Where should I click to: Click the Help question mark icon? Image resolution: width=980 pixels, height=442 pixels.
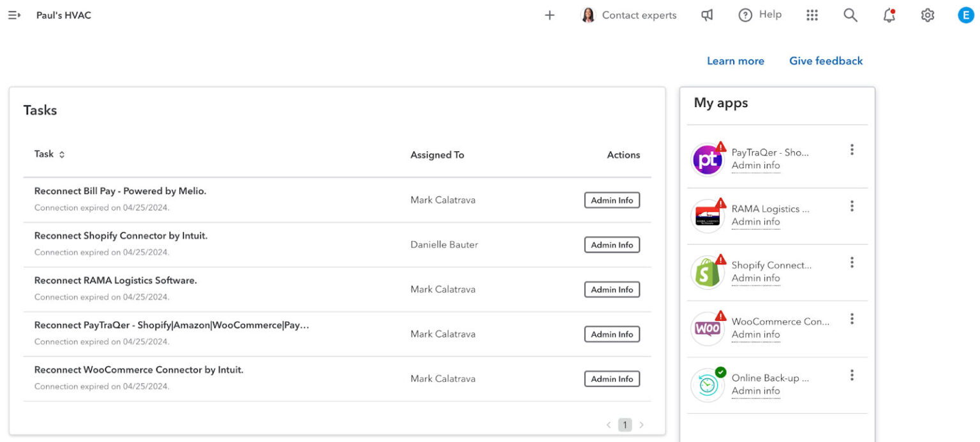pos(745,15)
